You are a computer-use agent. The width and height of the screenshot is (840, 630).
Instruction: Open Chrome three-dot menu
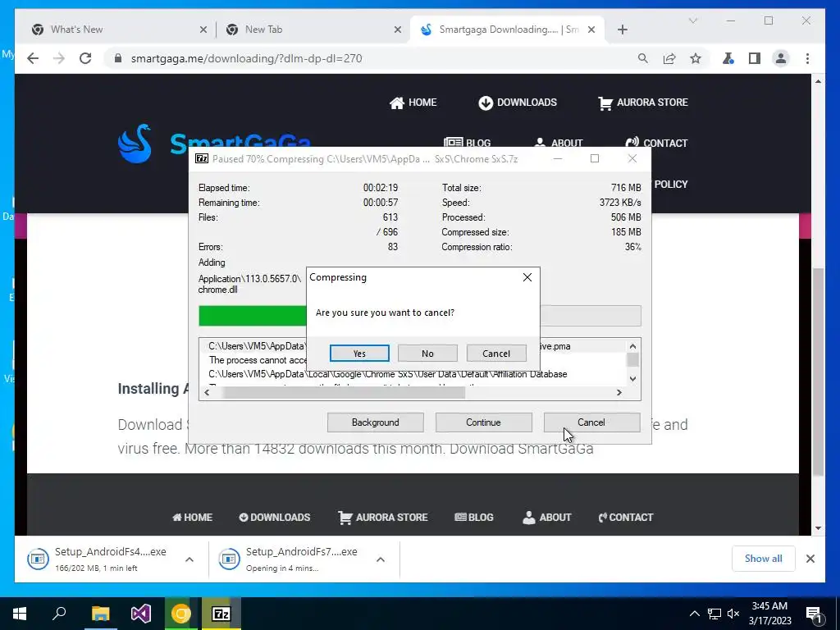(x=807, y=58)
